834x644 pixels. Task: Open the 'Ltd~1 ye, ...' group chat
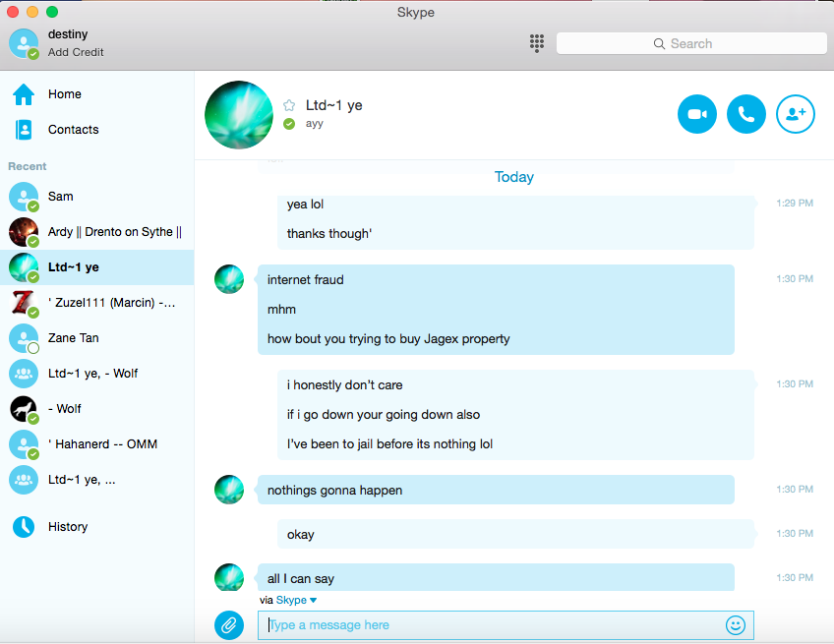pyautogui.click(x=96, y=480)
